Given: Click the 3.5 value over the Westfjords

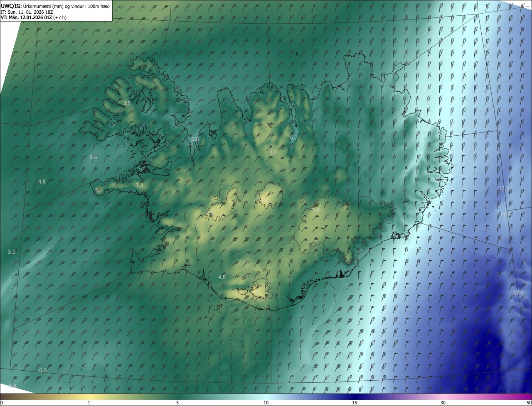Looking at the screenshot, I should pos(127,103).
